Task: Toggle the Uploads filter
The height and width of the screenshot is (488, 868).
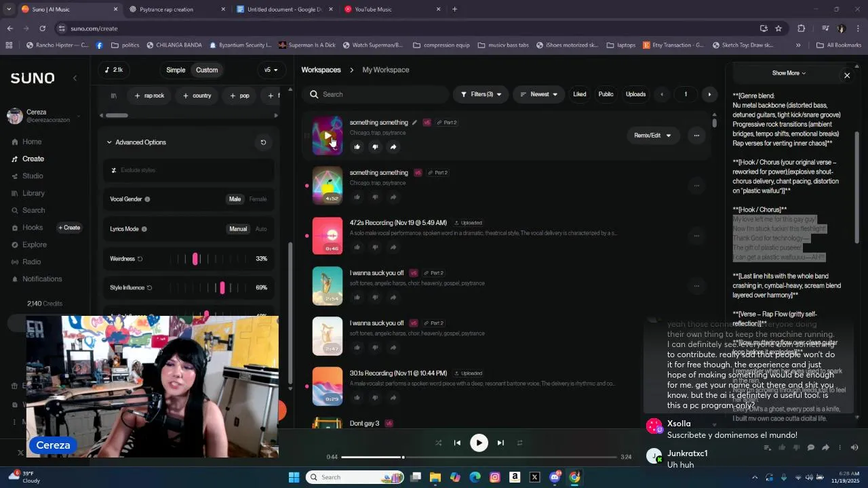Action: coord(635,94)
